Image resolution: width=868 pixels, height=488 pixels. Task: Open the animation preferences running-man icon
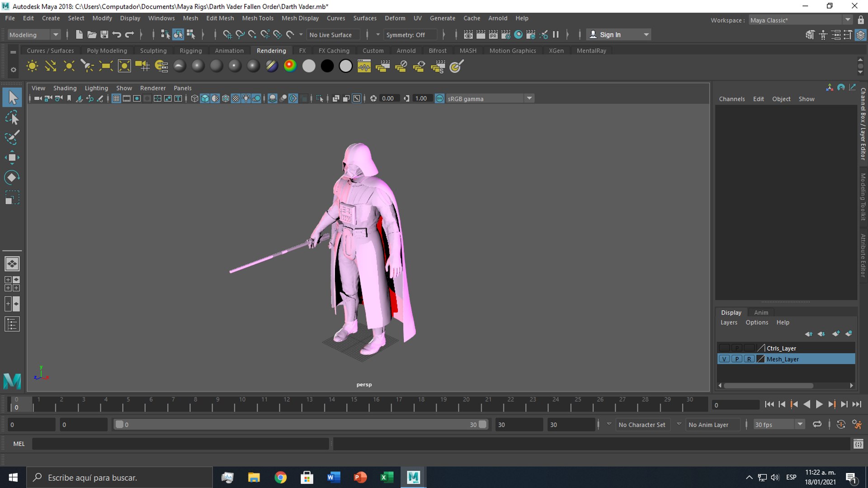857,425
